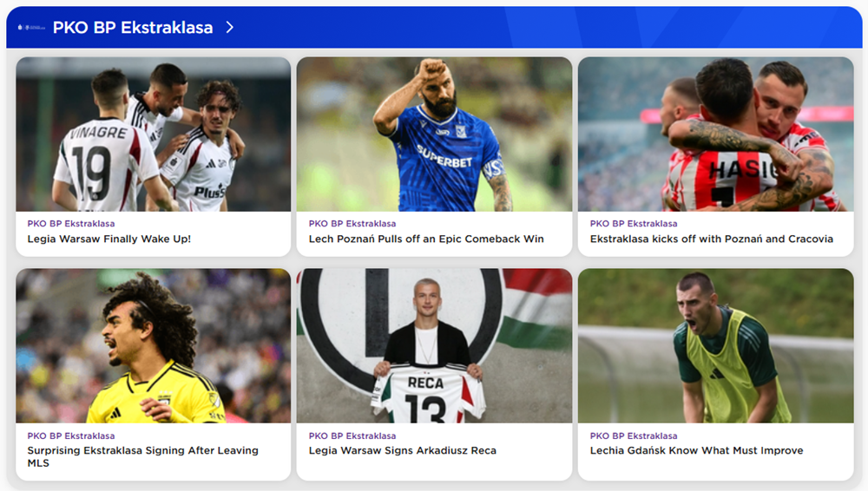Click the Ekstraklasa league logo icon in header
868x491 pixels.
[31, 27]
